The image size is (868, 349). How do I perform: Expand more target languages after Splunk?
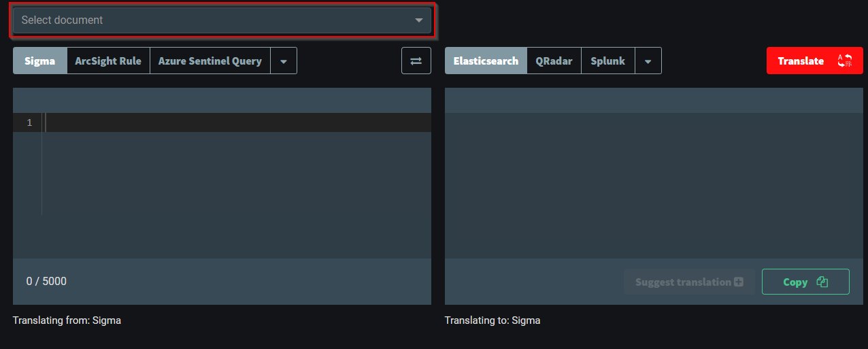648,61
